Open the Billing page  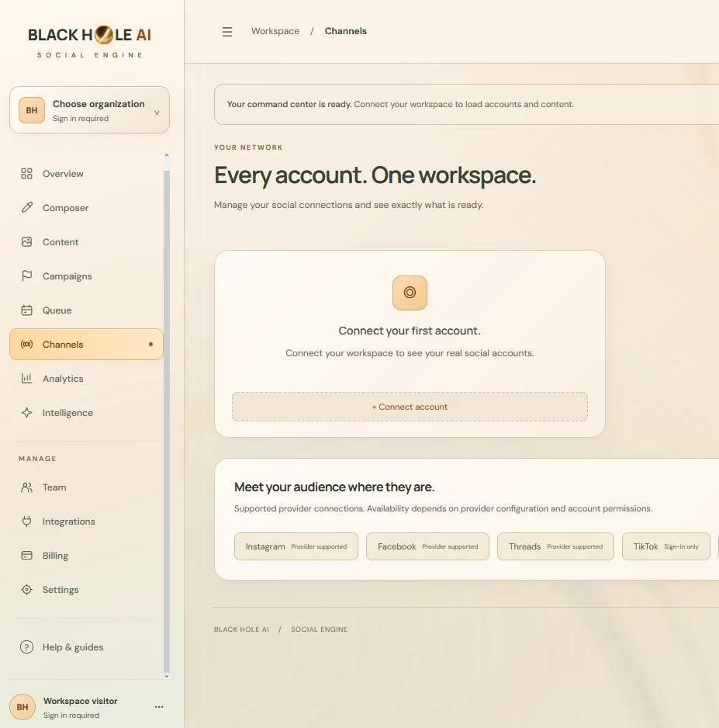(x=86, y=555)
